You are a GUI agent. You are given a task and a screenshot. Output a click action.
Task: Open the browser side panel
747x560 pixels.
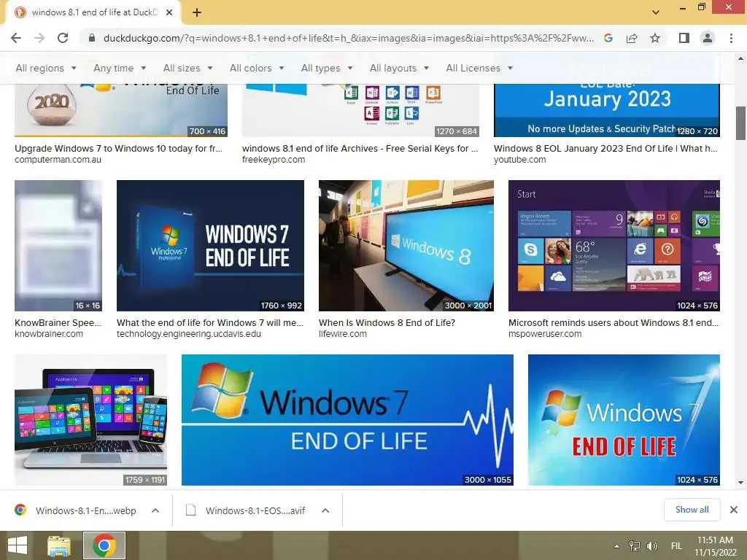tap(684, 38)
